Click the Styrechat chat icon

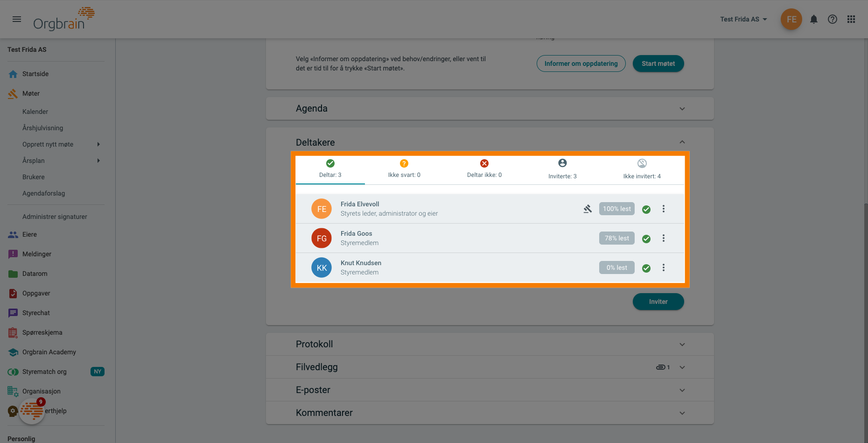pos(13,313)
